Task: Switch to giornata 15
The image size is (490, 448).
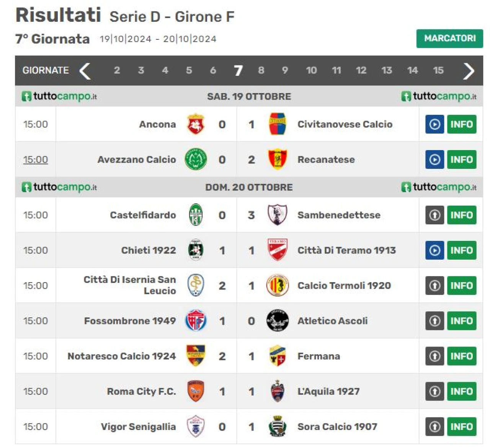Action: point(438,70)
